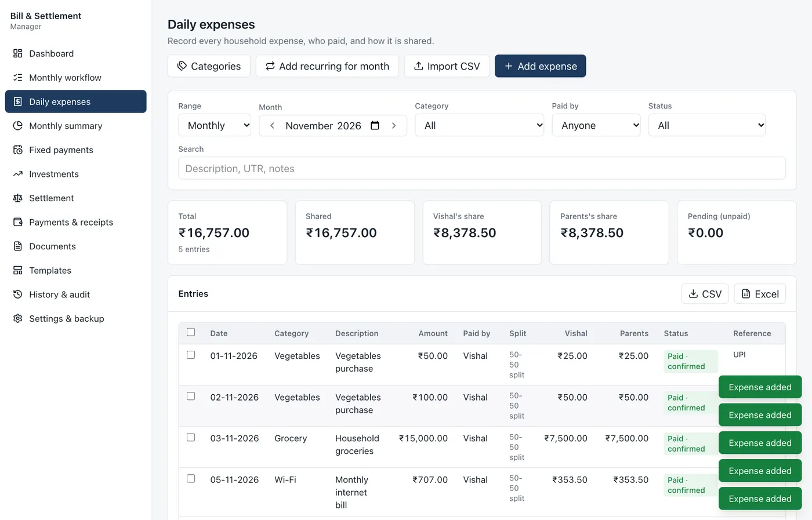
Task: Click the Payments & receipts wallet icon
Action: (x=18, y=222)
